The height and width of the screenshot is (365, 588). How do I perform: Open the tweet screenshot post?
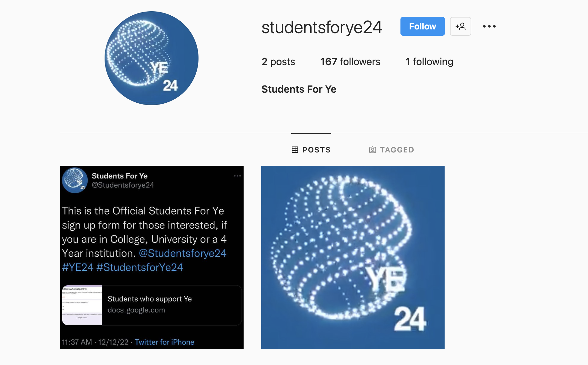[x=152, y=258]
